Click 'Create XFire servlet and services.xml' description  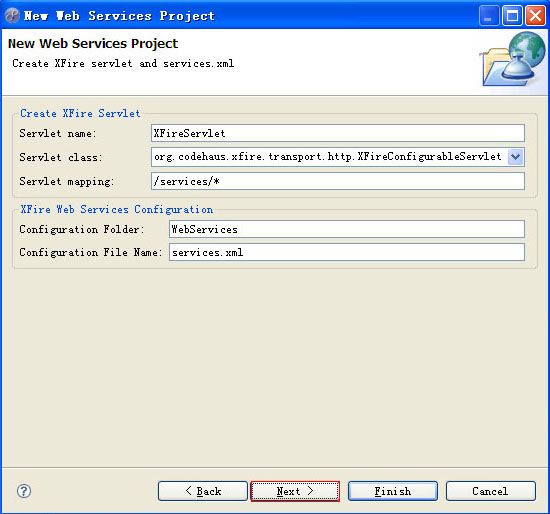click(123, 64)
